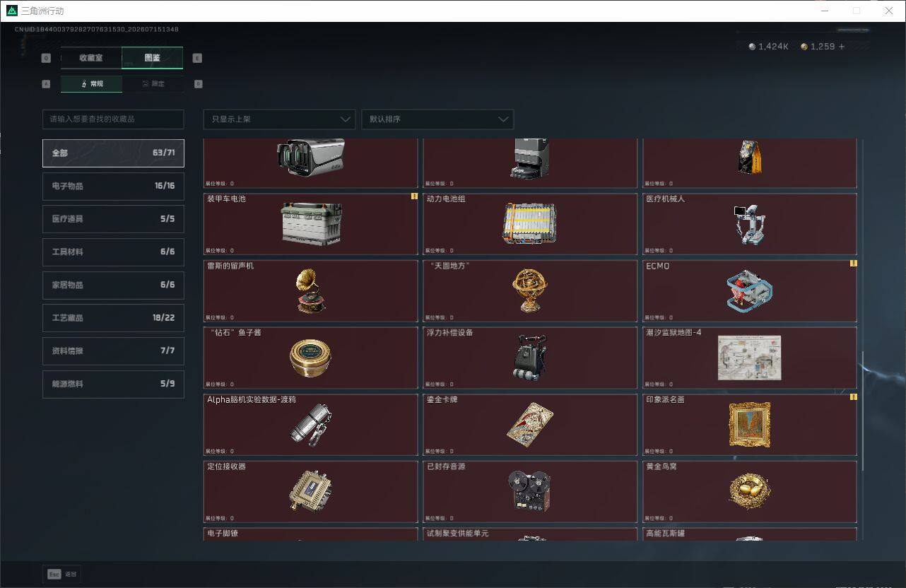Open the 潮汐监狱地图-4 map thumbnail

pyautogui.click(x=749, y=358)
